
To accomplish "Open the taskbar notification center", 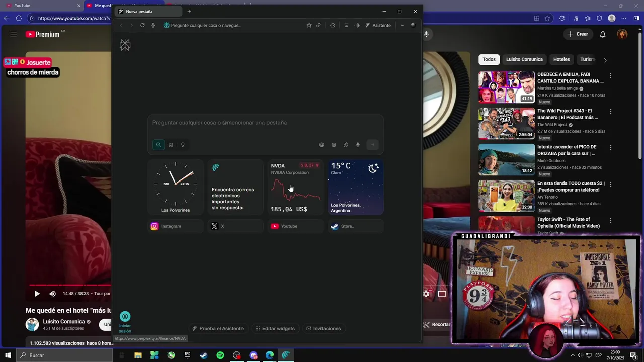I will (633, 355).
